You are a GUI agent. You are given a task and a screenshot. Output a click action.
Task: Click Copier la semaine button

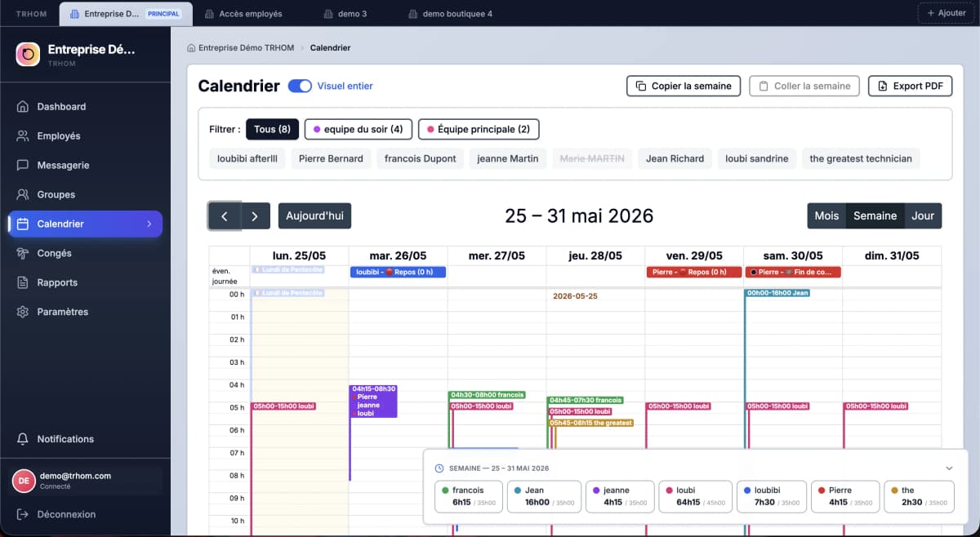684,87
